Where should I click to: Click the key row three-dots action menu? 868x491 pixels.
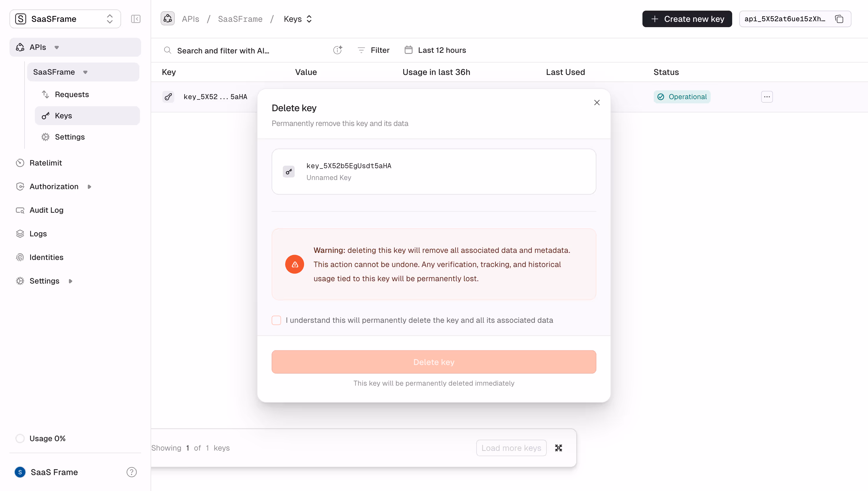(x=766, y=97)
